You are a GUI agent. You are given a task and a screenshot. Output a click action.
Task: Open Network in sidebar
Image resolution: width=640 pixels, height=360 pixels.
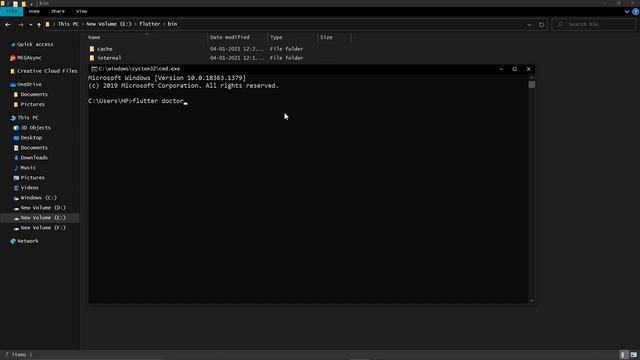click(x=28, y=241)
